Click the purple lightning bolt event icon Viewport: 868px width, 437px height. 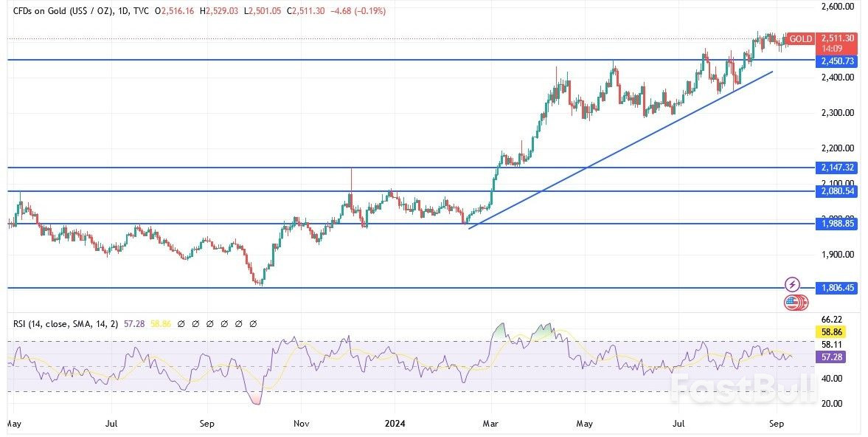[792, 284]
